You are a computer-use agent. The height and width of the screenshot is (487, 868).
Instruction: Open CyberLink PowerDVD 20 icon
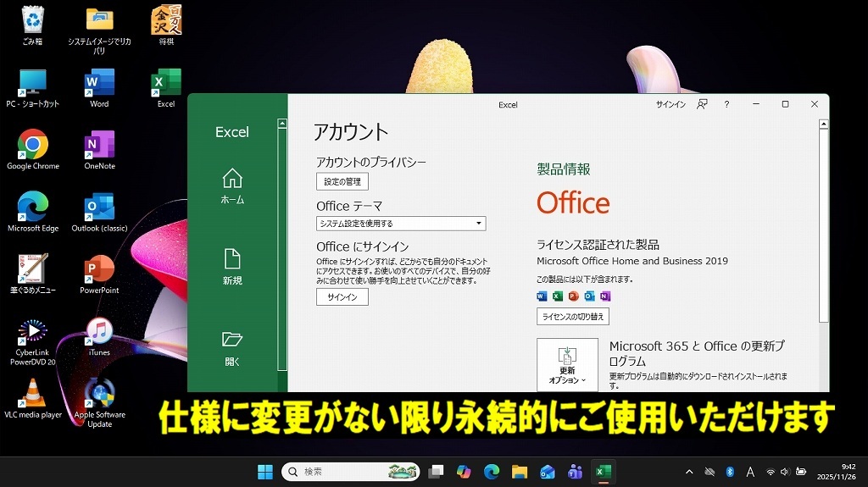(33, 340)
